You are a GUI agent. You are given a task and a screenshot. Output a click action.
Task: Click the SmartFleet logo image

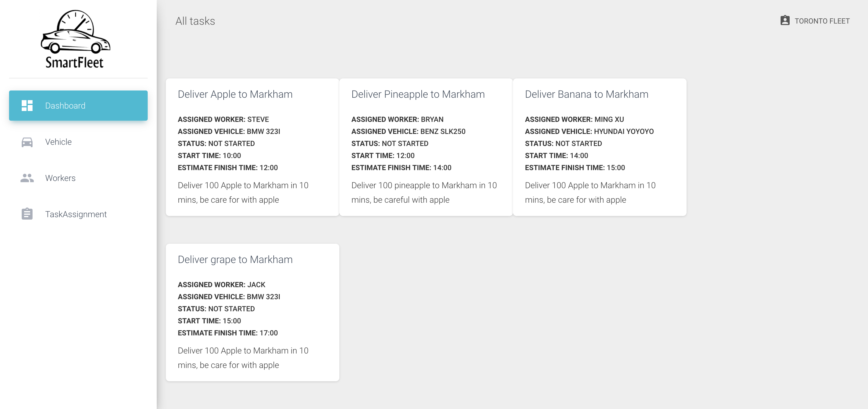click(75, 39)
